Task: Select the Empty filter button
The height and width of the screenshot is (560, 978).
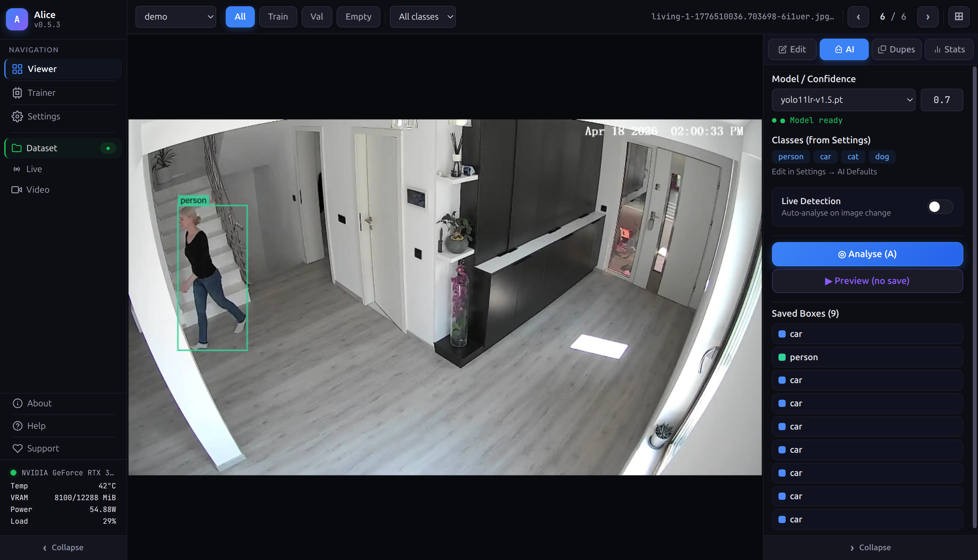Action: pos(358,17)
